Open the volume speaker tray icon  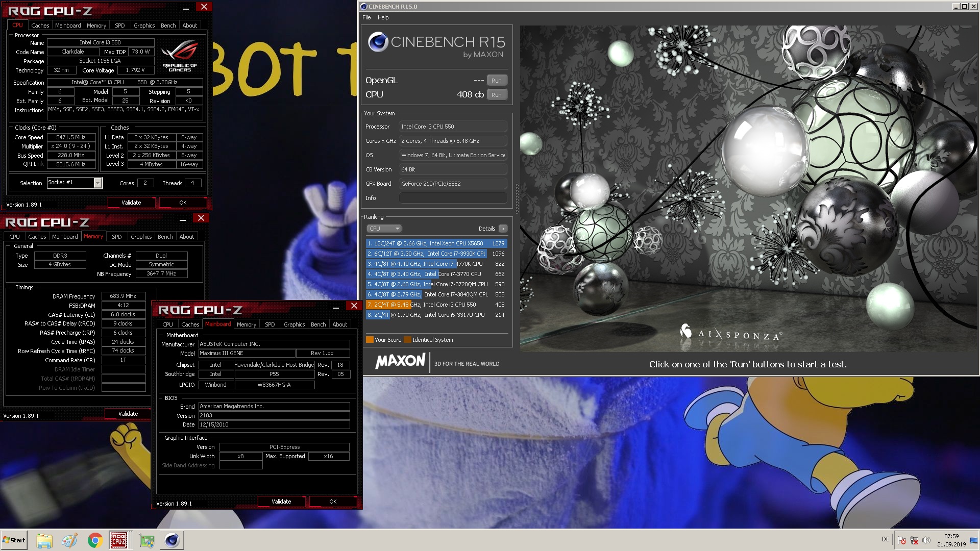point(926,540)
